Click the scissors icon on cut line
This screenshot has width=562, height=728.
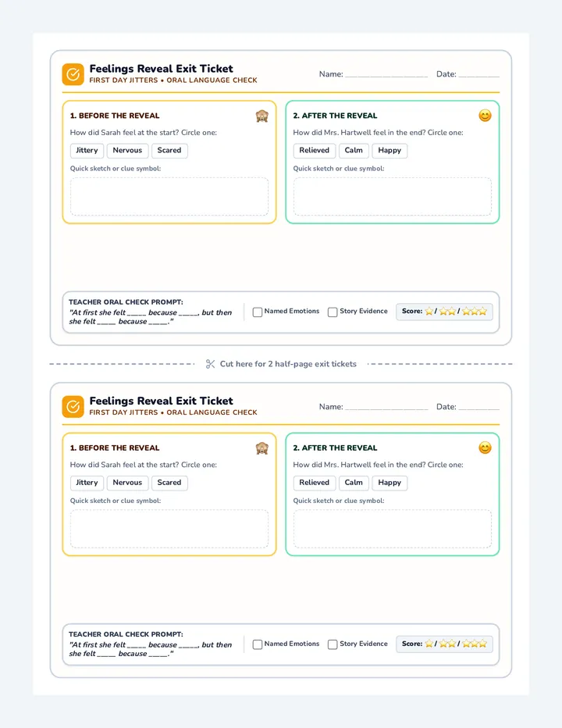tap(210, 364)
